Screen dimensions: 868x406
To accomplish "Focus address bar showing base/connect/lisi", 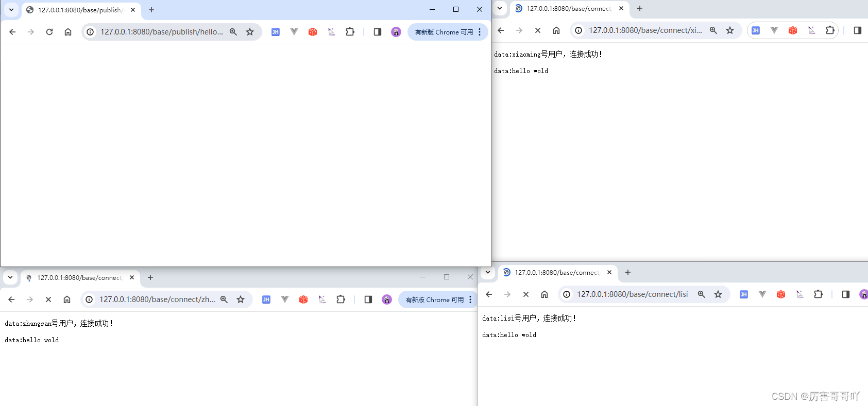I will click(633, 294).
